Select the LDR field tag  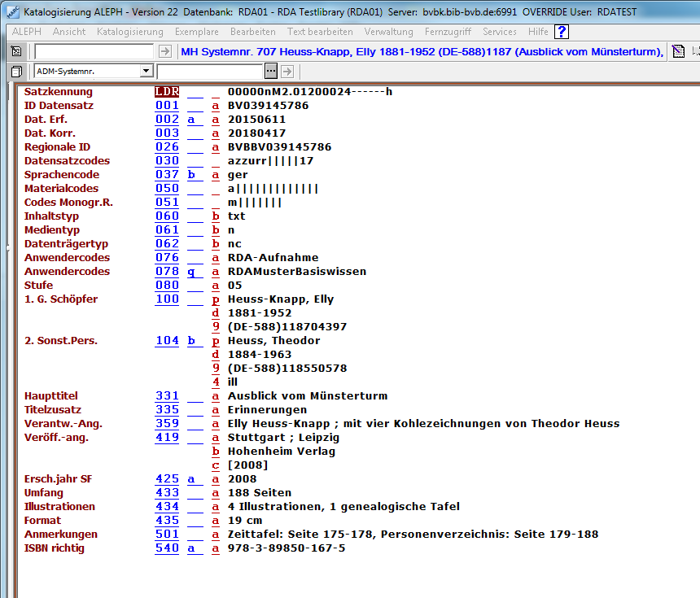[167, 92]
